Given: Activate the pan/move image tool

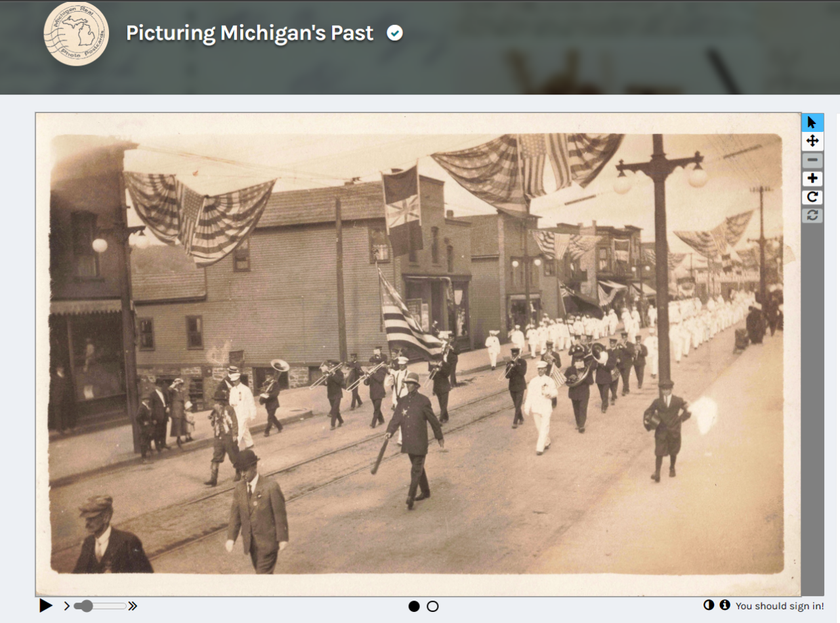Looking at the screenshot, I should pyautogui.click(x=812, y=141).
